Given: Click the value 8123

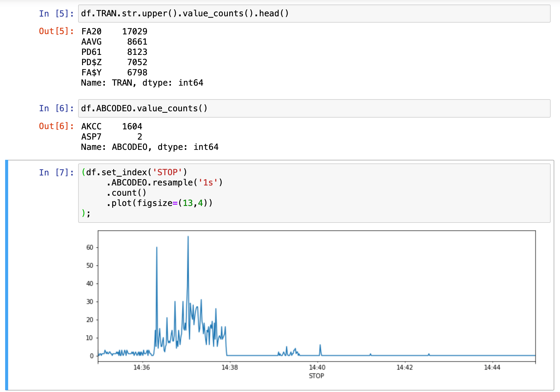Looking at the screenshot, I should click(137, 52).
